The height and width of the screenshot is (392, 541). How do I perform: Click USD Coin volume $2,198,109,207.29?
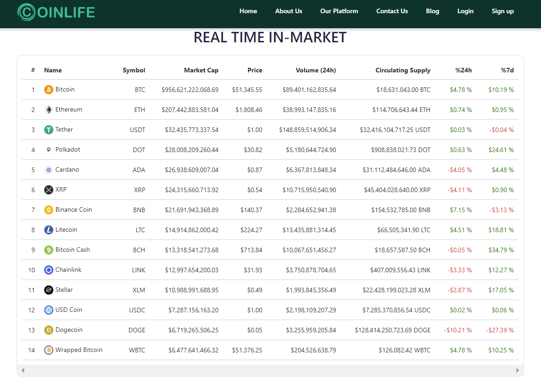311,310
